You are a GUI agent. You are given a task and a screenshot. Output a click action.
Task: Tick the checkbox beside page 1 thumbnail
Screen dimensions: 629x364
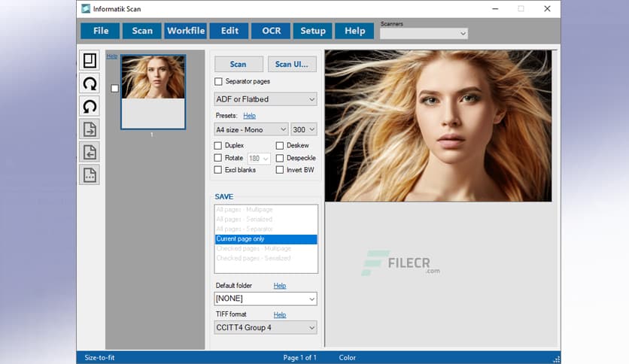(115, 88)
